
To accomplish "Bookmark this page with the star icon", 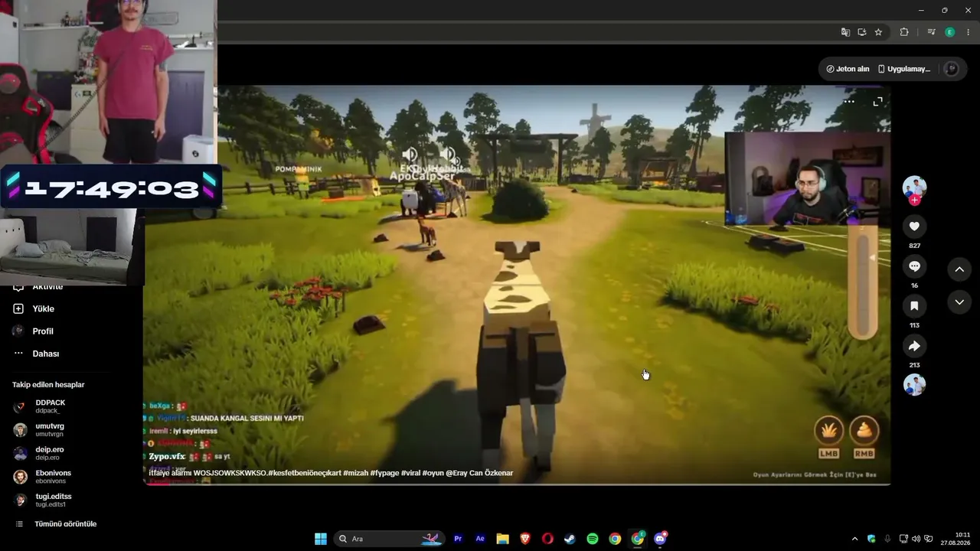I will [878, 32].
